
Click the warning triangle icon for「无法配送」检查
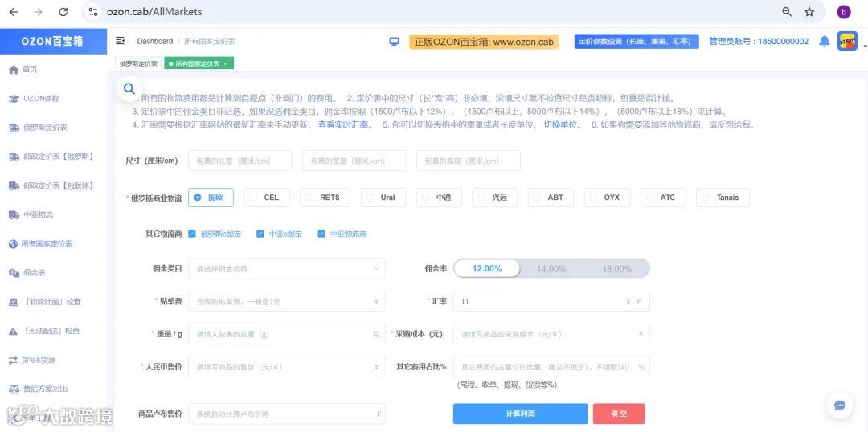[x=14, y=331]
